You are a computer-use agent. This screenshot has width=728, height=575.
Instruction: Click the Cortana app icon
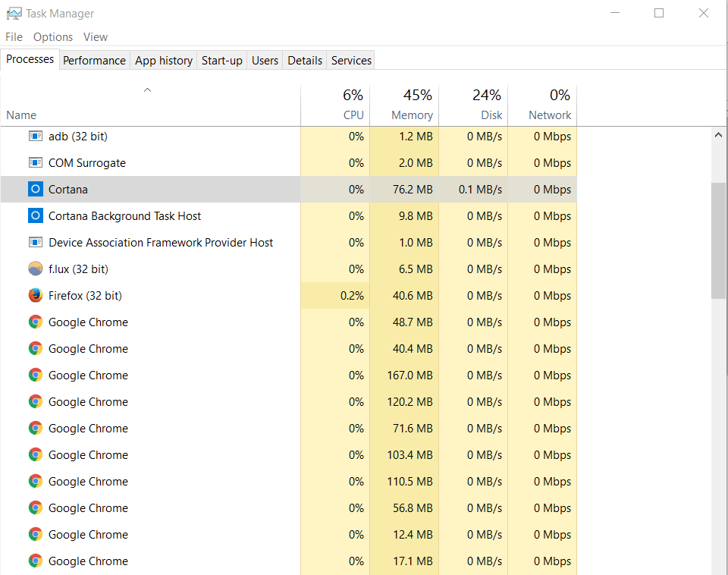pyautogui.click(x=35, y=189)
